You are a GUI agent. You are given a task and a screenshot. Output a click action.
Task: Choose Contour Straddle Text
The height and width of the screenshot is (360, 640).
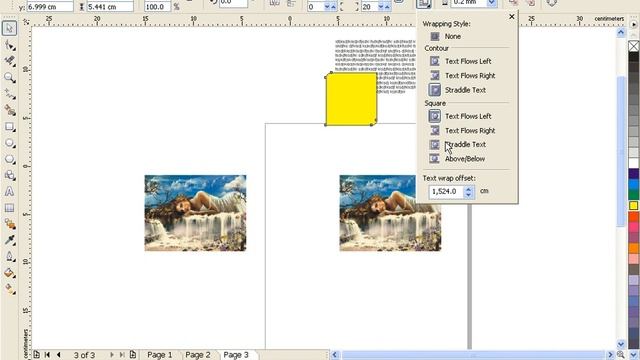pyautogui.click(x=458, y=90)
